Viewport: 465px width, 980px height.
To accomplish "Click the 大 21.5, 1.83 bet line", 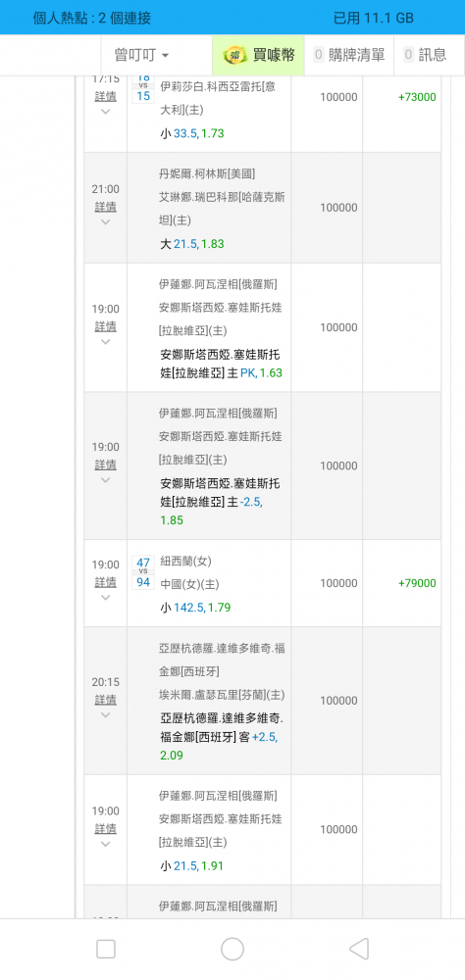I will point(191,244).
